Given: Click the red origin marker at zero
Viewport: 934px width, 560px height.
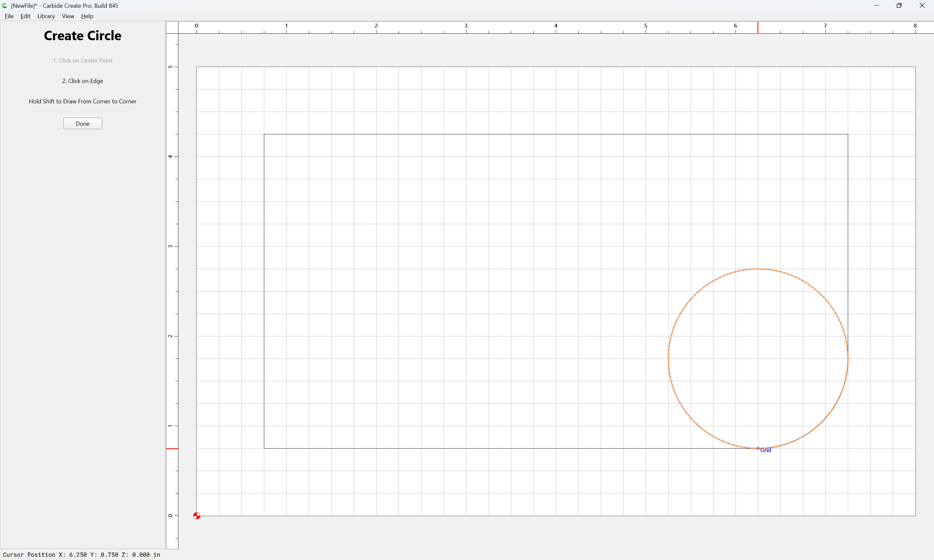Looking at the screenshot, I should pos(197,516).
